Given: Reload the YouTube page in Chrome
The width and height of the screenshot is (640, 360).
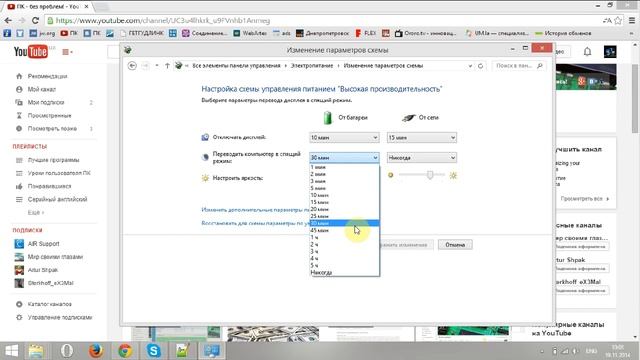Looking at the screenshot, I should click(35, 20).
